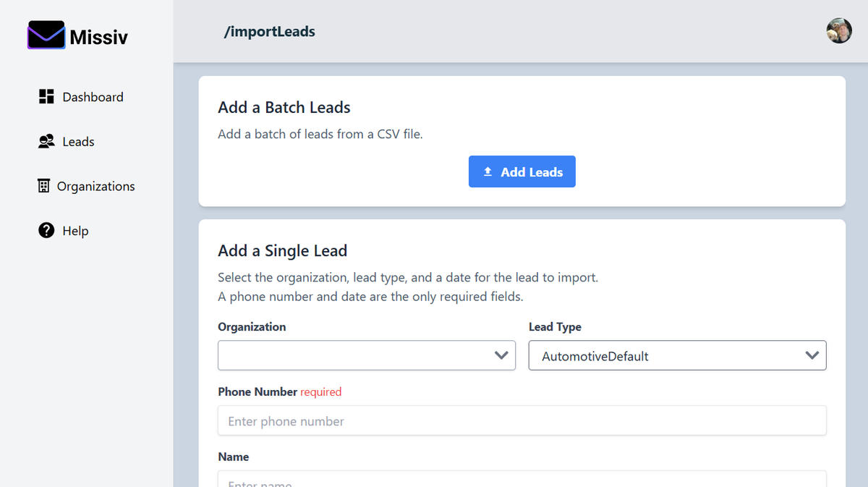Open the Leads sidebar item
Image resolution: width=868 pixels, height=487 pixels.
(78, 142)
